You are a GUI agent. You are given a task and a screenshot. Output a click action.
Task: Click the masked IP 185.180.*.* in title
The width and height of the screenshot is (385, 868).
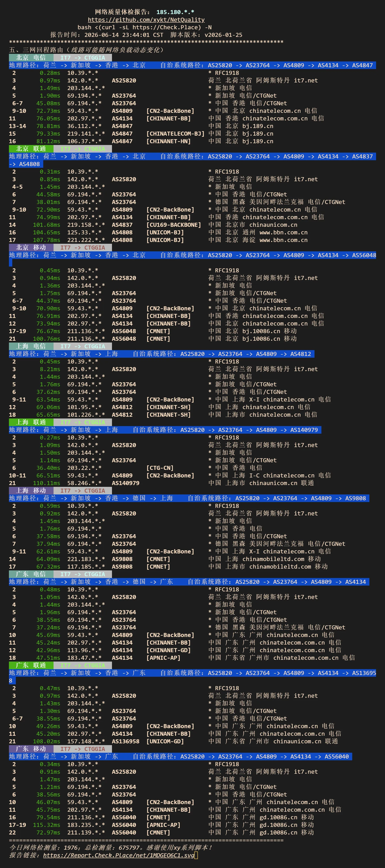(x=175, y=12)
